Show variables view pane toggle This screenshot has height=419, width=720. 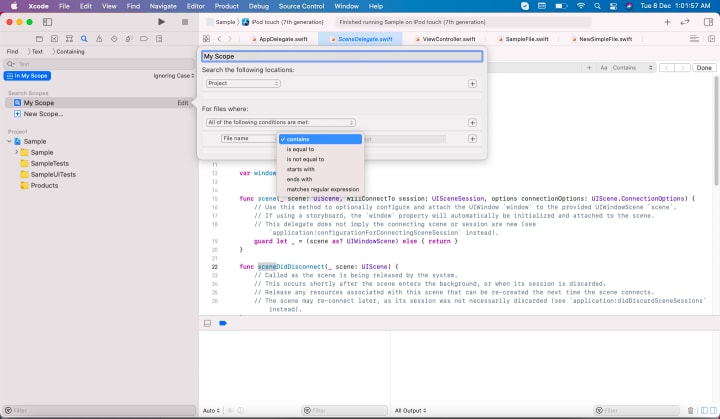[704, 410]
